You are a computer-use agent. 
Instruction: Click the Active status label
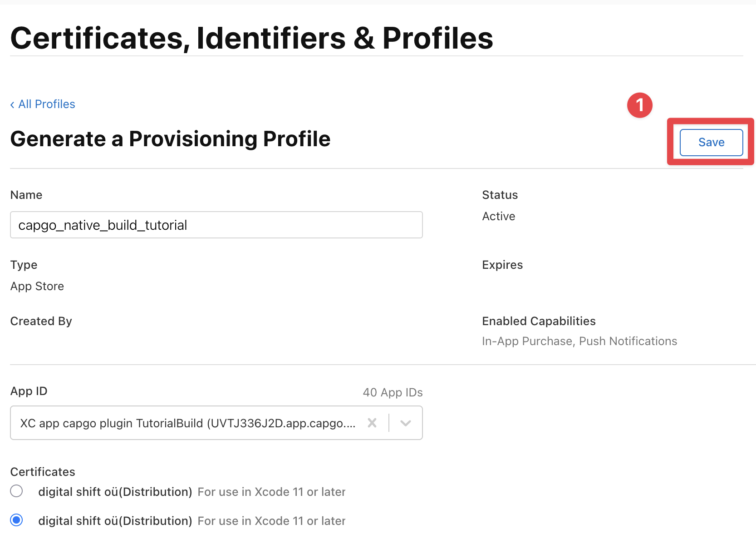[x=498, y=216]
